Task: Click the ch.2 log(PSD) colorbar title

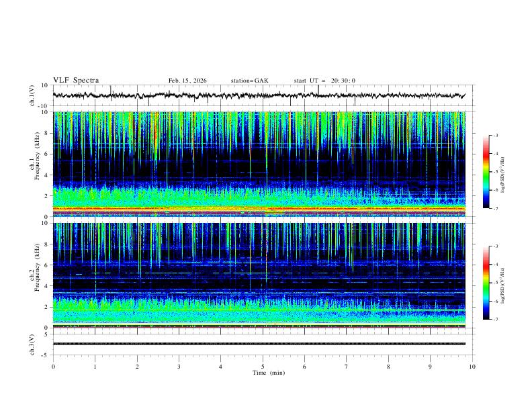Action: [504, 285]
